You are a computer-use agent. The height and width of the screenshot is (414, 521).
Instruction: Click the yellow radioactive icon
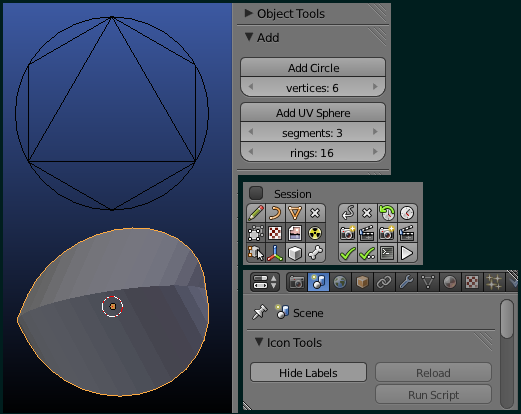(x=315, y=233)
